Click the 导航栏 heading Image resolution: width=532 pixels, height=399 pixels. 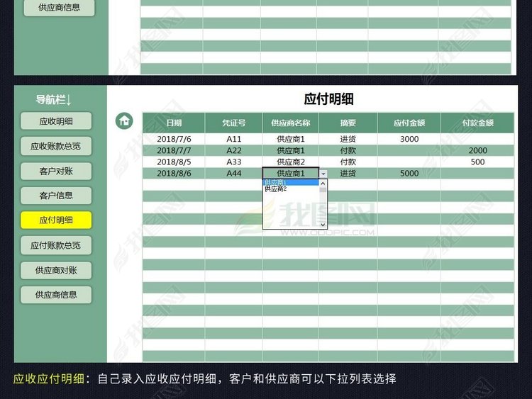[x=54, y=100]
